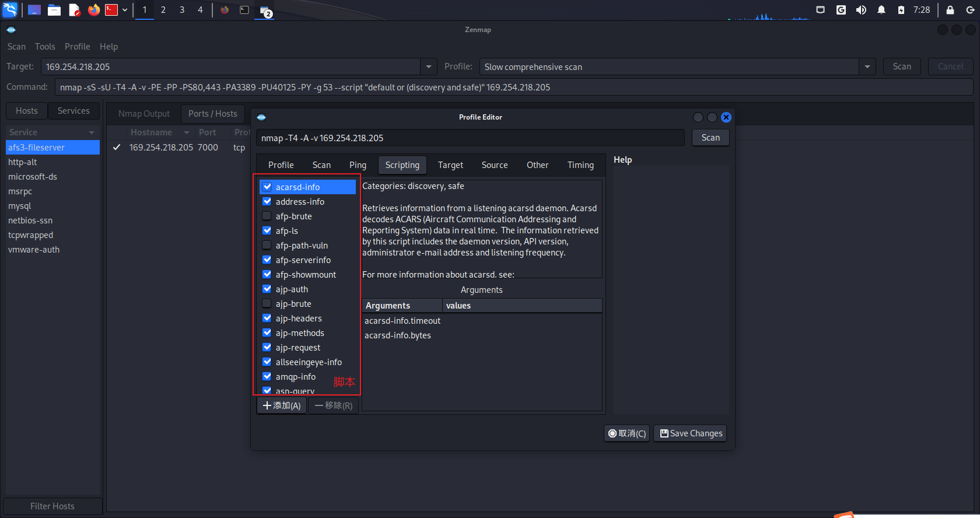Image resolution: width=980 pixels, height=518 pixels.
Task: Sort by the Hostname column header
Action: tap(159, 132)
